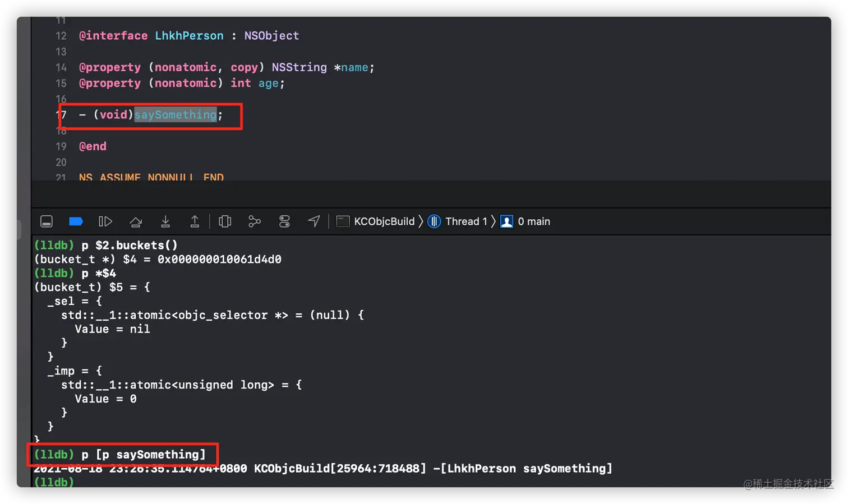Click the saySomething method name on line 17

(x=176, y=115)
